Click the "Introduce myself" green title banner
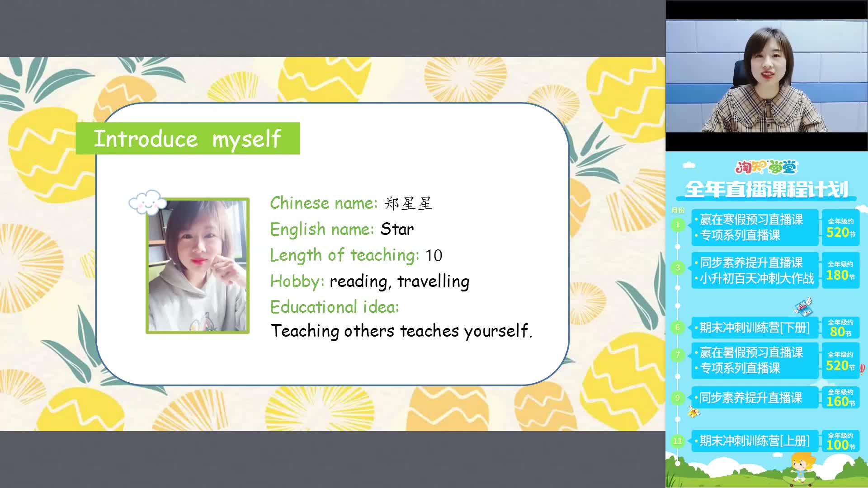 pyautogui.click(x=188, y=138)
